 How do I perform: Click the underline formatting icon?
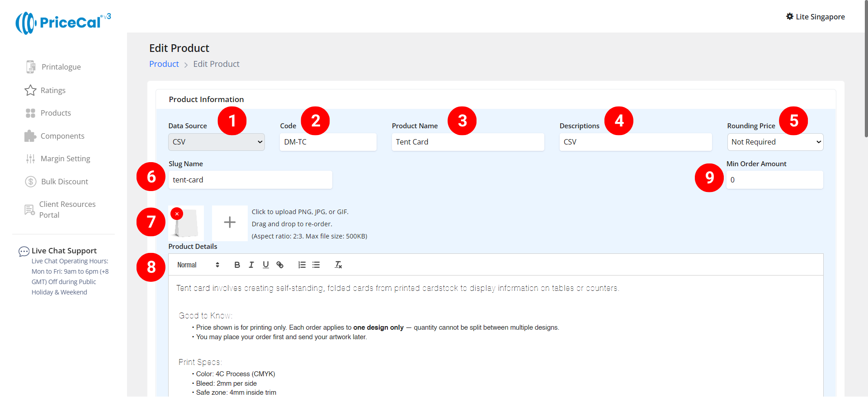click(266, 265)
